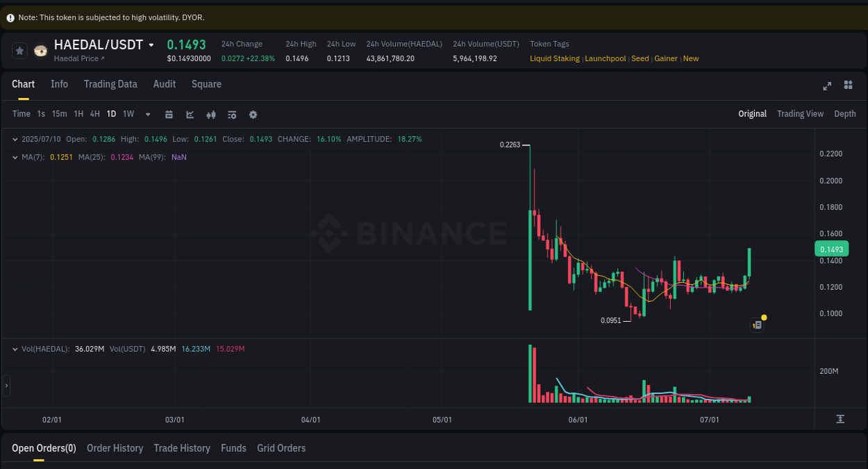Collapse the MA indicator row

tap(14, 157)
